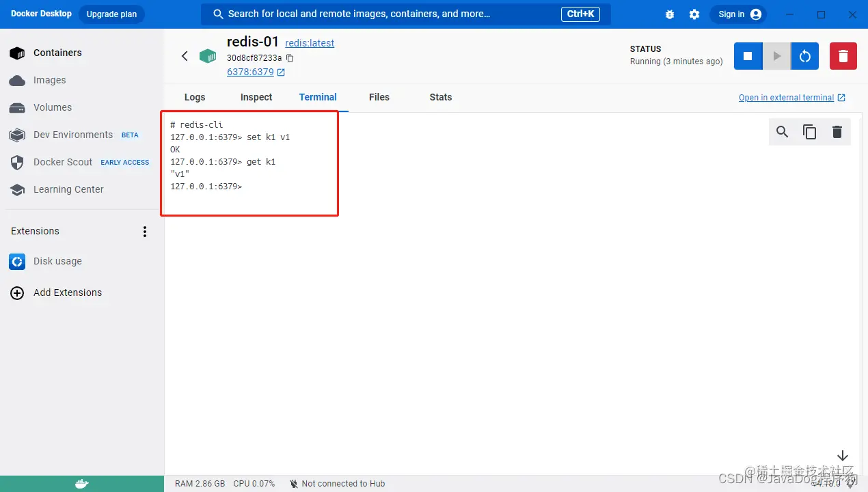Click the 'set k1 v1' terminal line
868x492 pixels.
coord(230,137)
